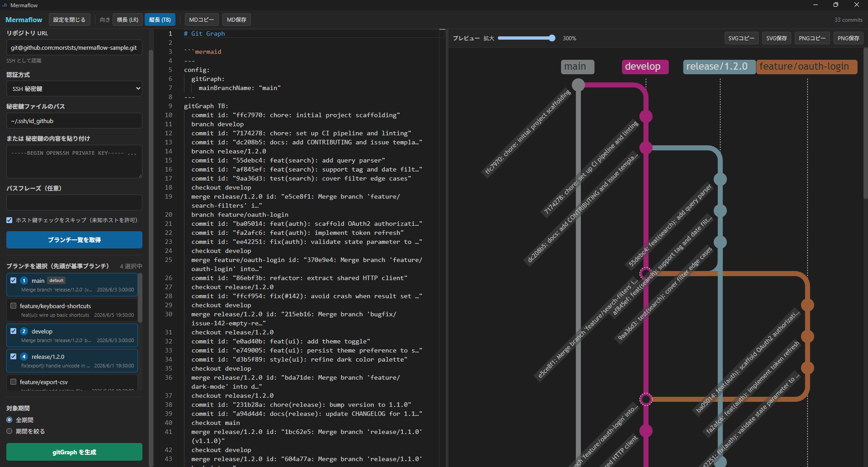Copy markdown with MDコピー button

pyautogui.click(x=202, y=20)
